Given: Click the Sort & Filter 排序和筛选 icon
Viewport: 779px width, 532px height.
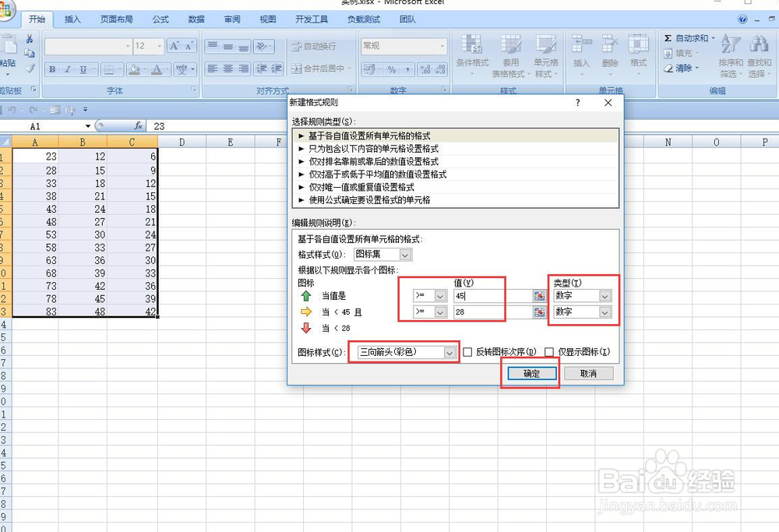Looking at the screenshot, I should click(x=731, y=55).
